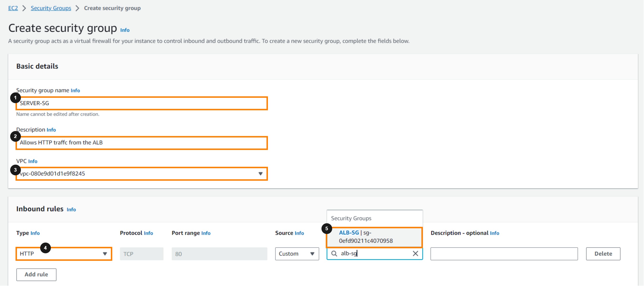Screen dimensions: 644x286
Task: Open the Security Groups breadcrumb link
Action: pyautogui.click(x=51, y=8)
